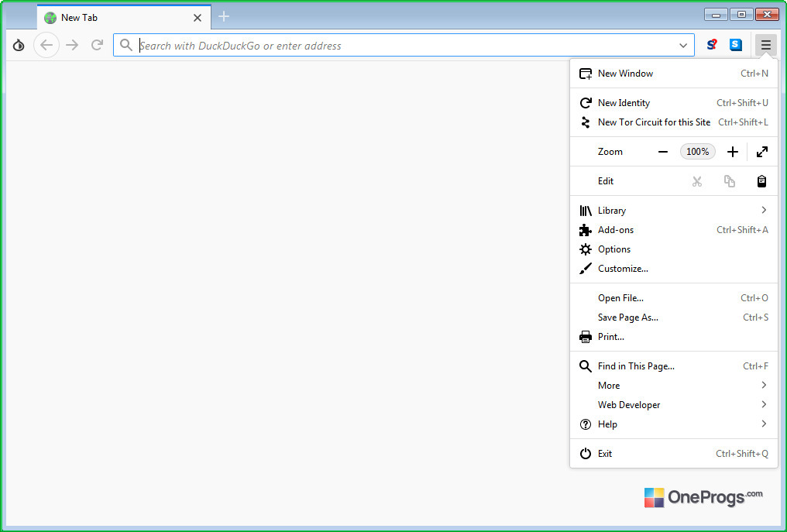Close the hamburger menu button

point(765,46)
